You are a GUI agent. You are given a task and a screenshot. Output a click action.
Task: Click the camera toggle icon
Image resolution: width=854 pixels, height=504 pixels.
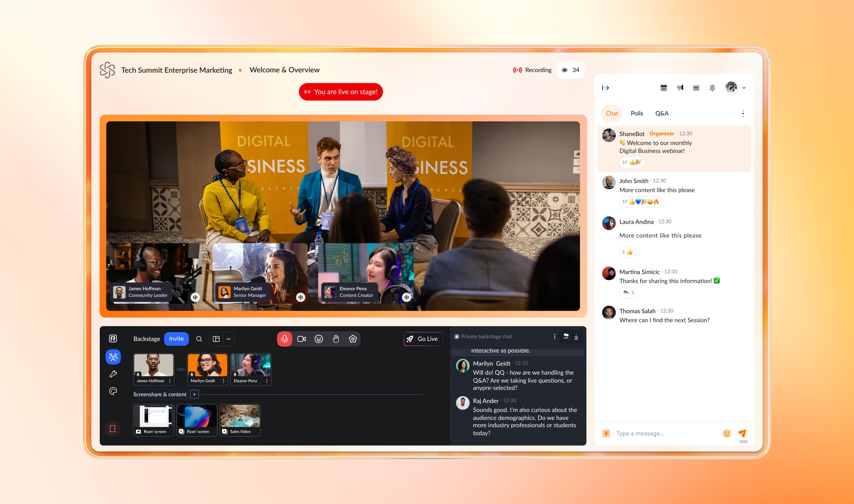coord(302,339)
